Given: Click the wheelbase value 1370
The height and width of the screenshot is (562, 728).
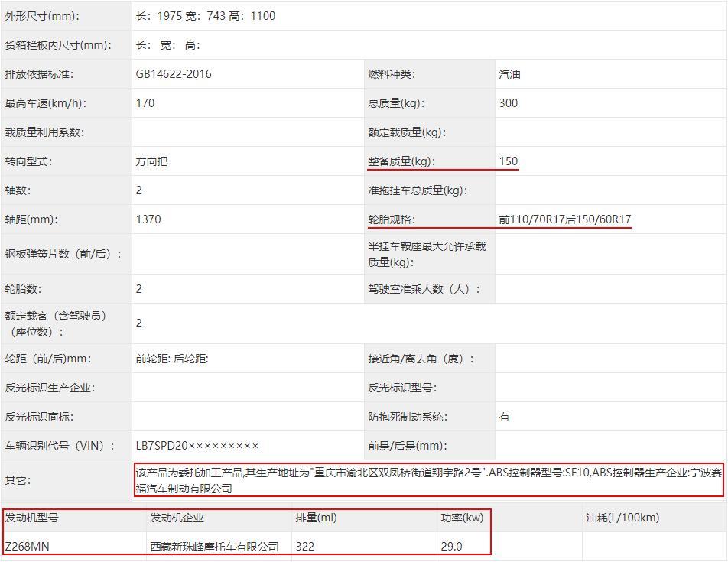Looking at the screenshot, I should [x=148, y=219].
